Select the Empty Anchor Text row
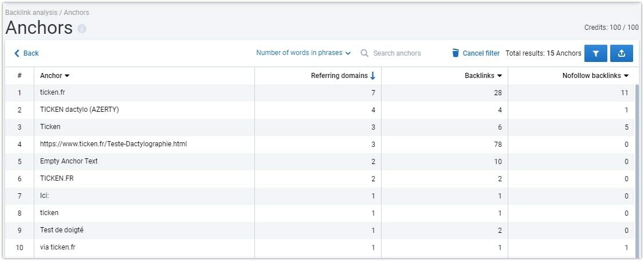Screen dimensions: 644x261 pos(320,162)
